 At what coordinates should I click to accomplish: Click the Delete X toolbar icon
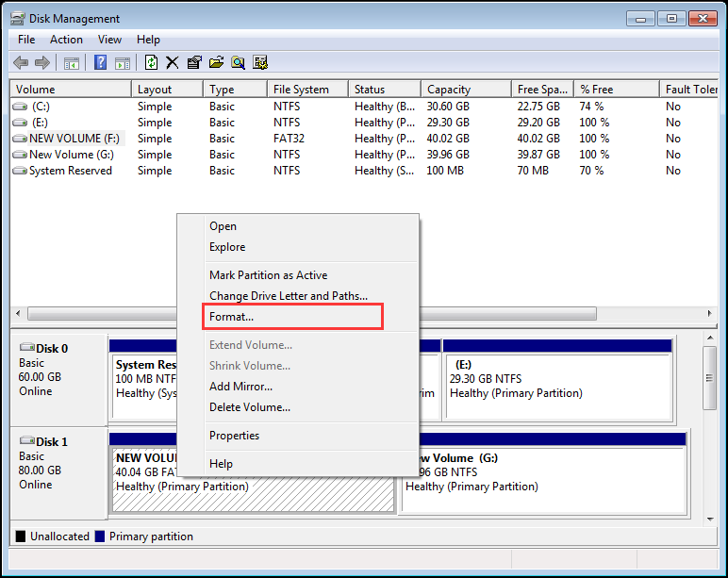tap(173, 62)
